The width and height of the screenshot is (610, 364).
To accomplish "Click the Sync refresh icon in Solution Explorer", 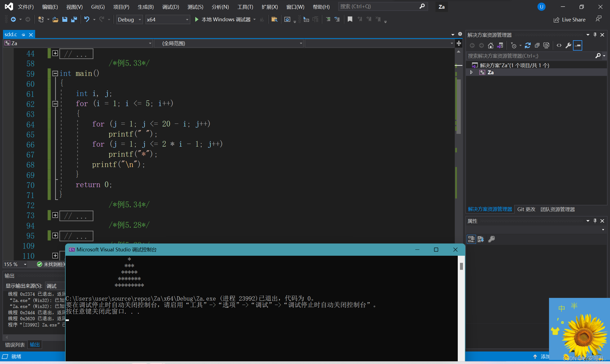I will pyautogui.click(x=527, y=45).
